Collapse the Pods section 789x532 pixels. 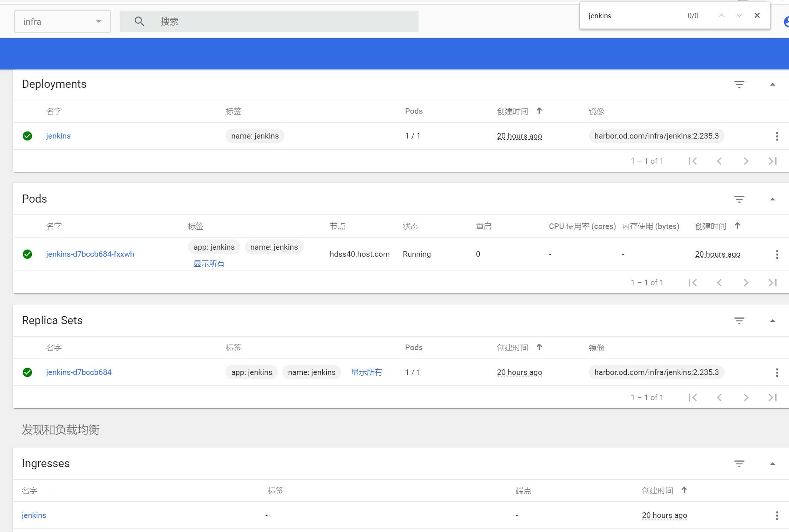[772, 199]
